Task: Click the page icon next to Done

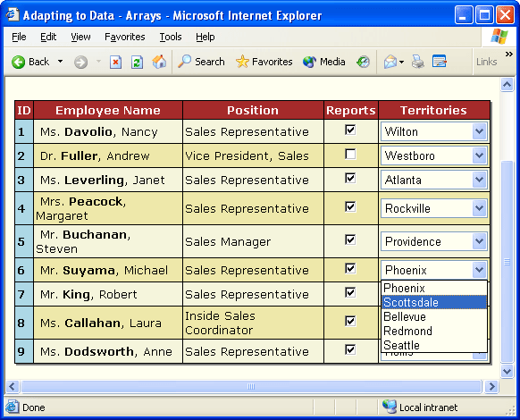Action: pyautogui.click(x=13, y=407)
